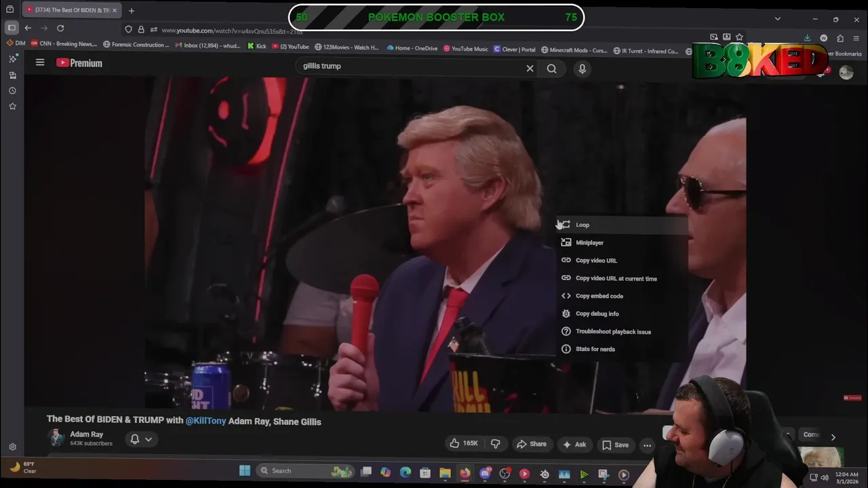Screen dimensions: 868x488
Task: Close the 'Best Of BIDEN' tab
Action: 114,10
